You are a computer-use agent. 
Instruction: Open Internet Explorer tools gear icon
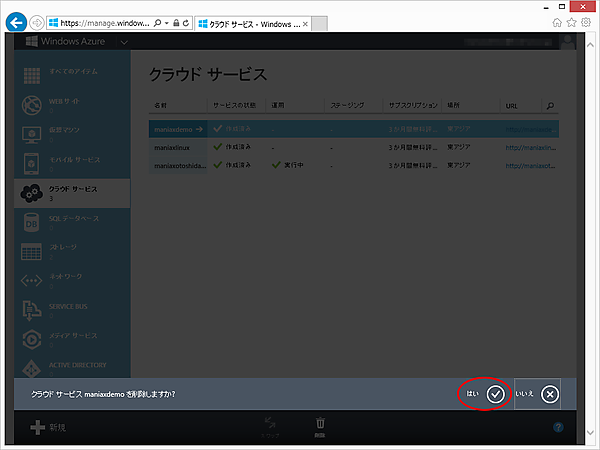[586, 21]
